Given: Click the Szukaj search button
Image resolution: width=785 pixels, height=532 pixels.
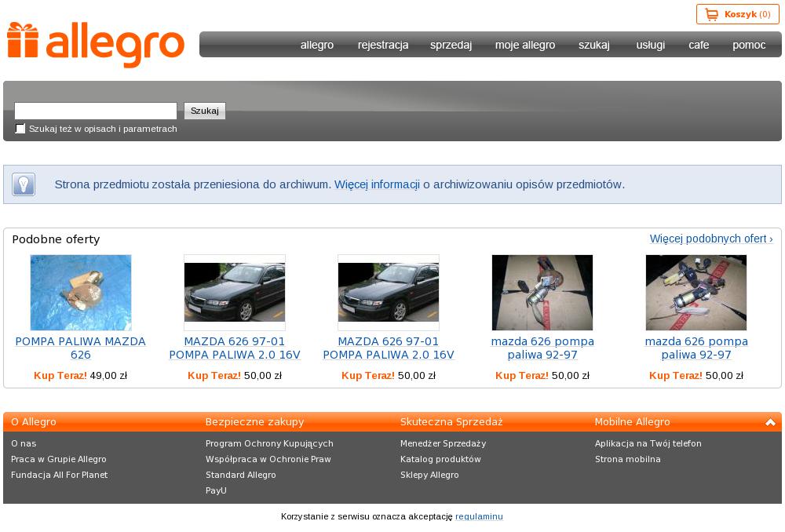Looking at the screenshot, I should click(205, 111).
